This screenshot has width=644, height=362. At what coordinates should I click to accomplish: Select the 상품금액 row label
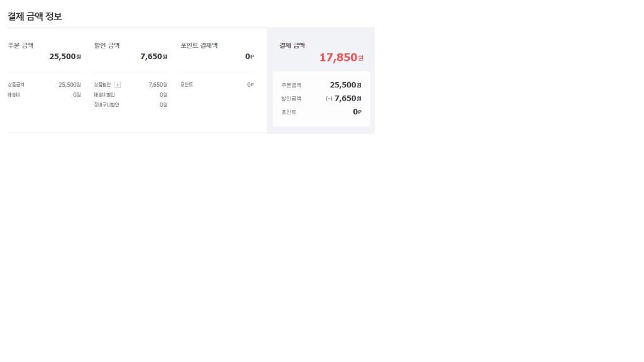point(16,85)
